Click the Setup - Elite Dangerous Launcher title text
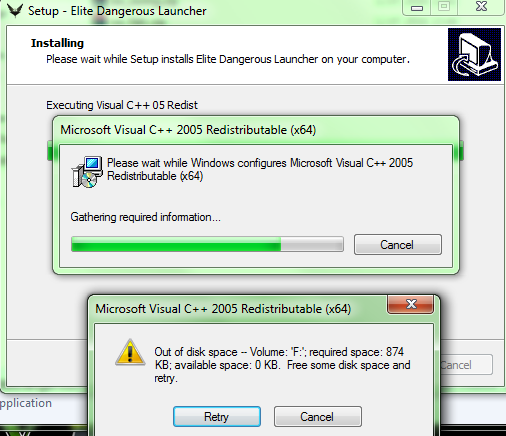 click(117, 11)
